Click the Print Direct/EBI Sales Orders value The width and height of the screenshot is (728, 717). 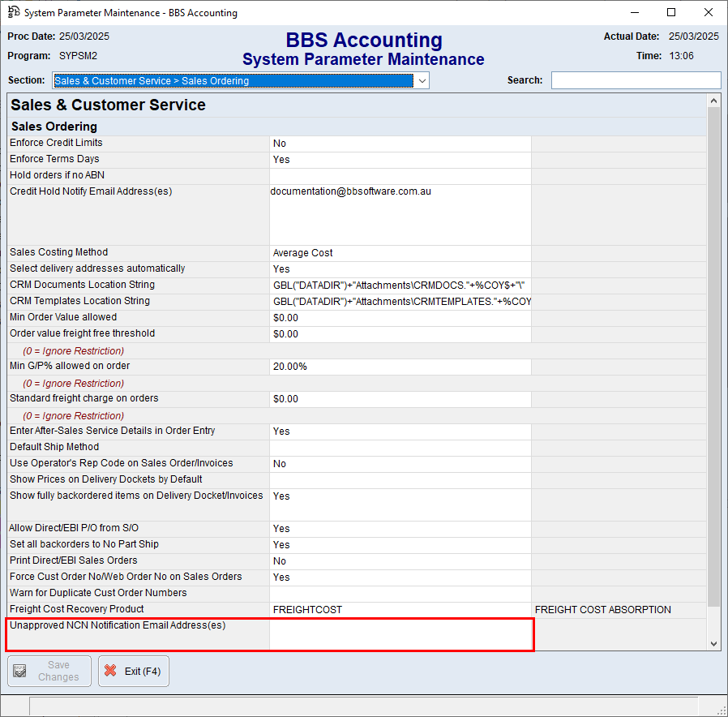[x=400, y=561]
